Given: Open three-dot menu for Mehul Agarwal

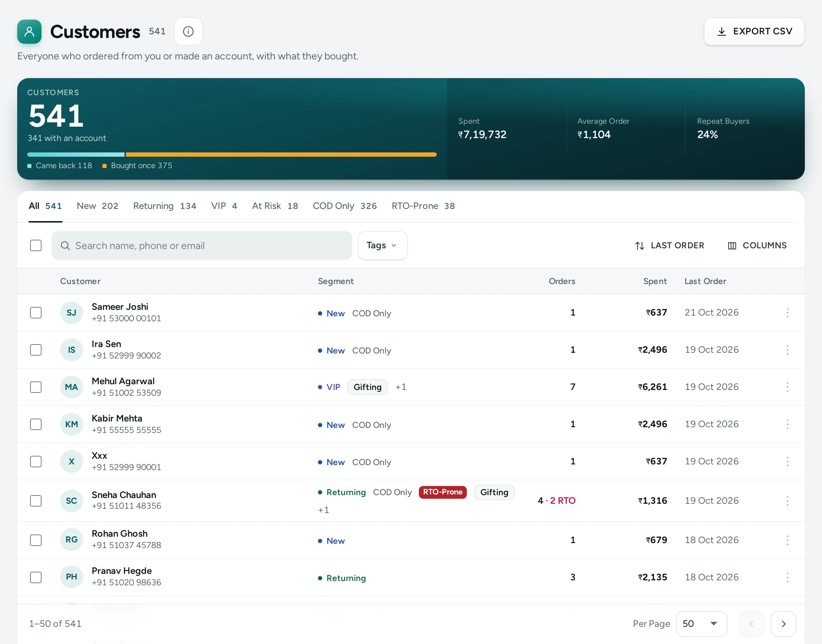Looking at the screenshot, I should (787, 387).
